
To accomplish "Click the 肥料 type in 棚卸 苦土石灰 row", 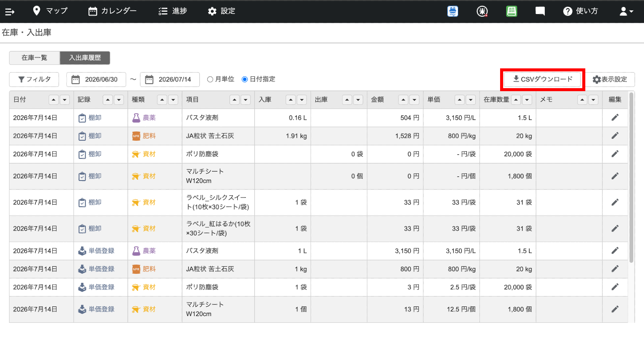I will (x=144, y=136).
